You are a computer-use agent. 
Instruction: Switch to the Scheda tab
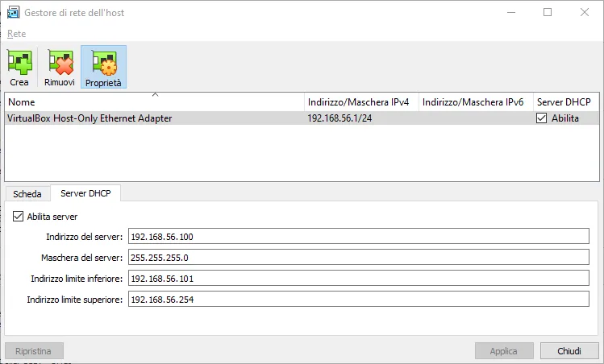pos(27,194)
